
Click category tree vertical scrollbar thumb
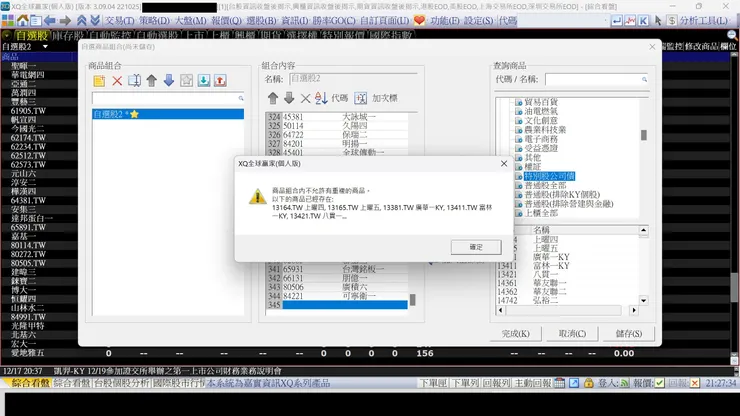pos(644,135)
